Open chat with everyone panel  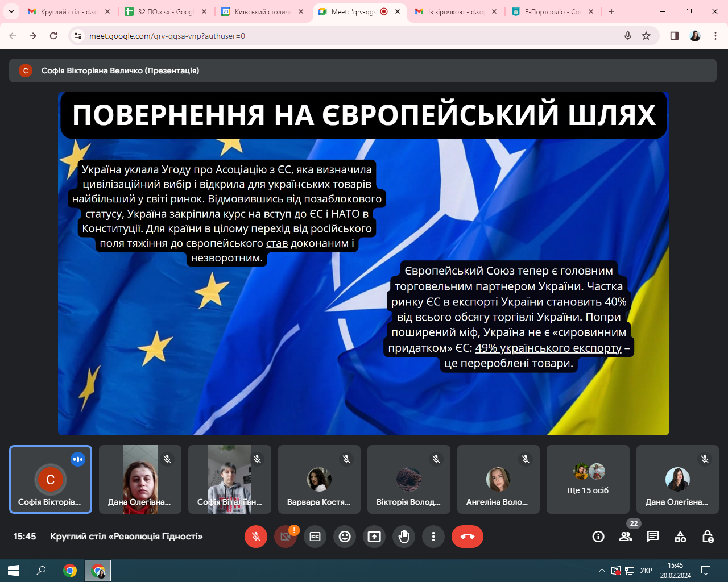coord(653,537)
